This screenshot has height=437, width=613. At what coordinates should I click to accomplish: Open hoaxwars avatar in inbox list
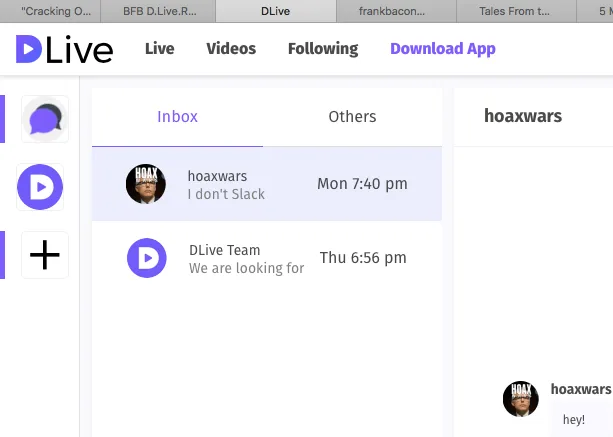146,184
